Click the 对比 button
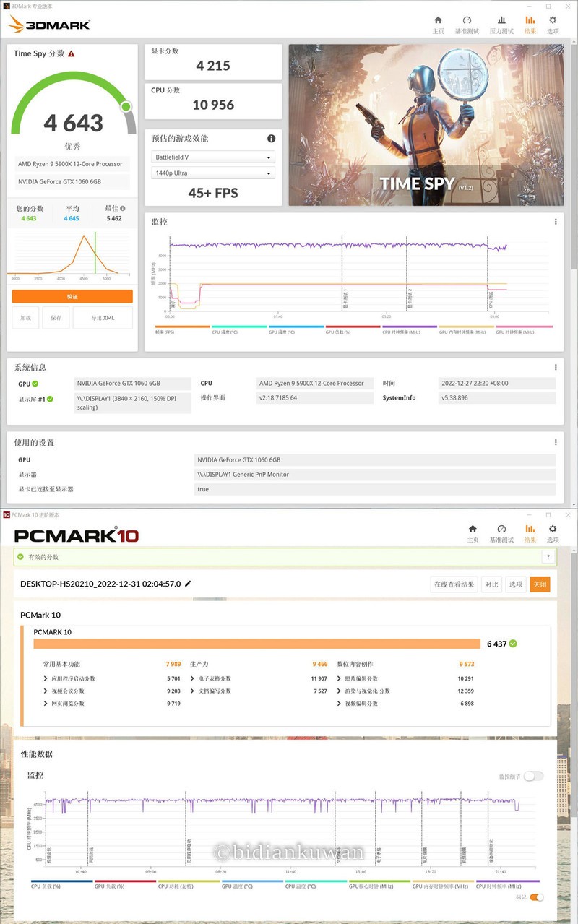Viewport: 578px width, 924px height. pyautogui.click(x=491, y=584)
